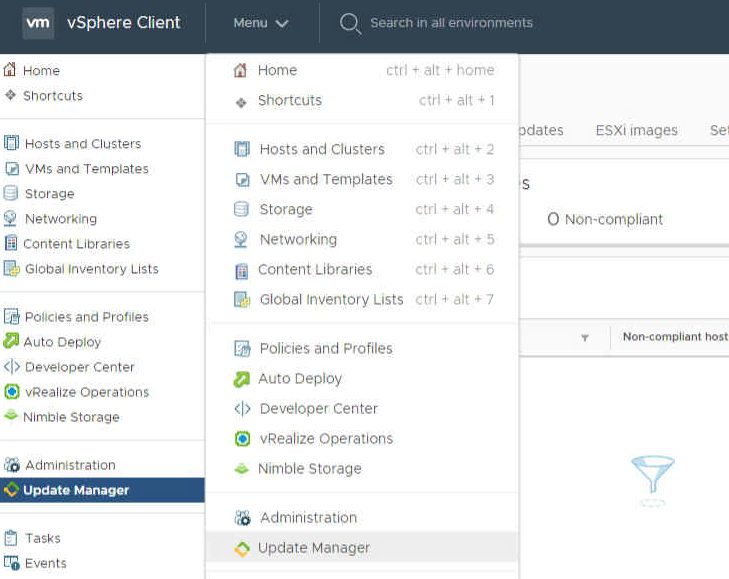The height and width of the screenshot is (579, 729).
Task: Click Home icon in left sidebar
Action: tap(10, 70)
